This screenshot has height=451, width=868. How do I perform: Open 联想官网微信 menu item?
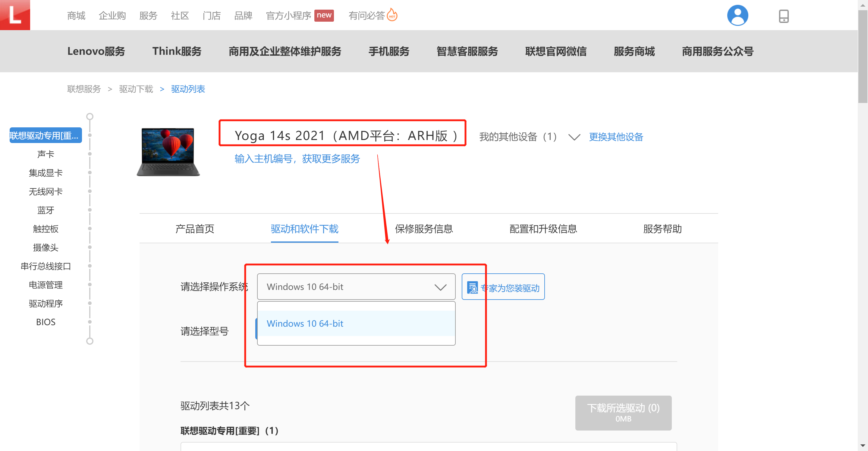click(556, 51)
